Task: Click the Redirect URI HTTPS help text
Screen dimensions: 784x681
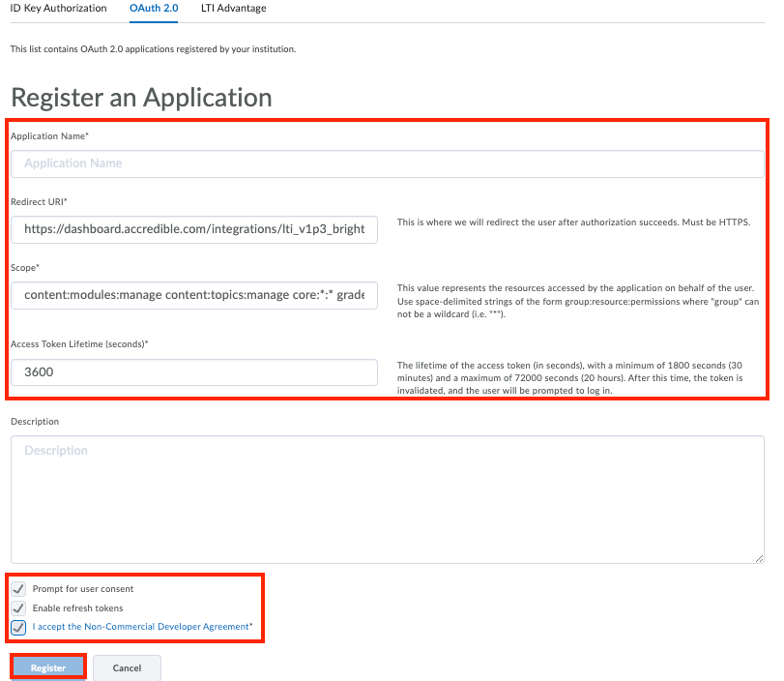Action: pos(574,222)
